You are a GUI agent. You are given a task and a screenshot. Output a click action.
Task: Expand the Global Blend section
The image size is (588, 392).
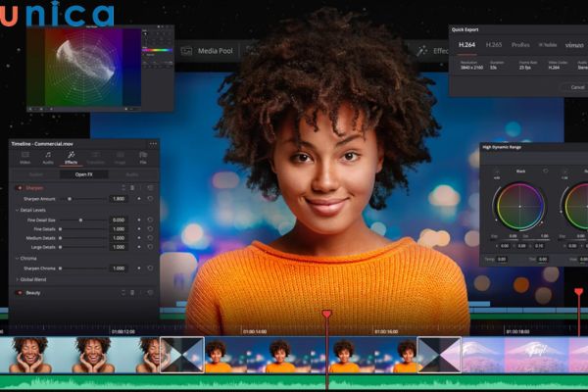[17, 280]
